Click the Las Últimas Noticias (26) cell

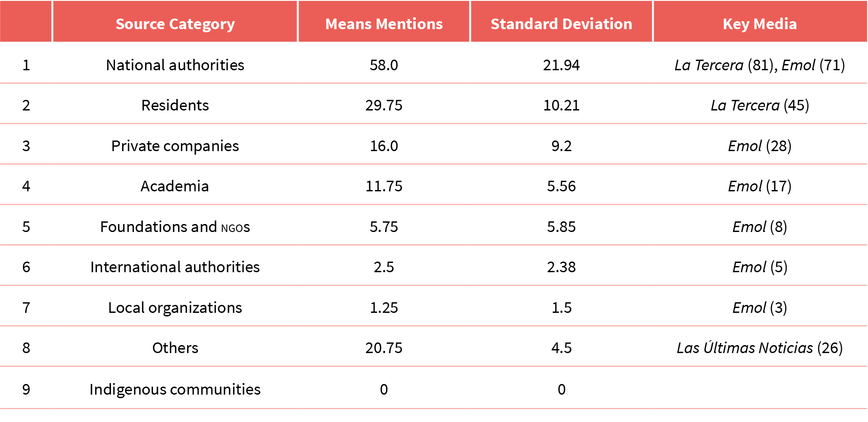click(760, 348)
